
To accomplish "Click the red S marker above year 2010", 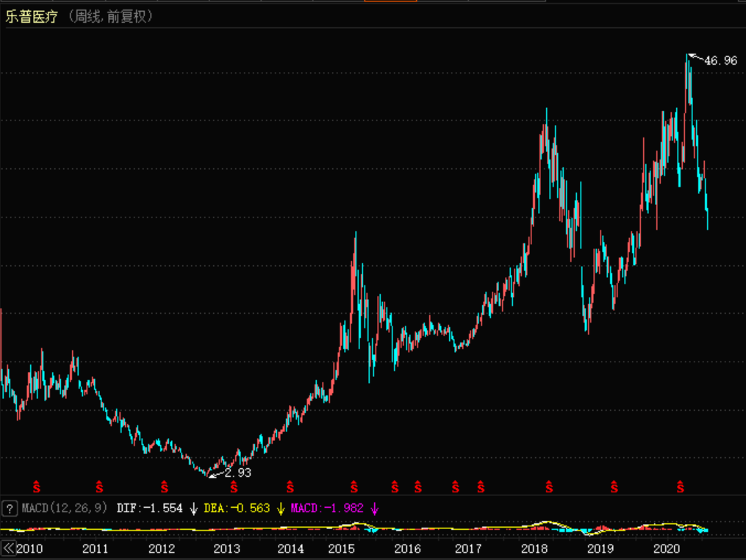I will [37, 487].
